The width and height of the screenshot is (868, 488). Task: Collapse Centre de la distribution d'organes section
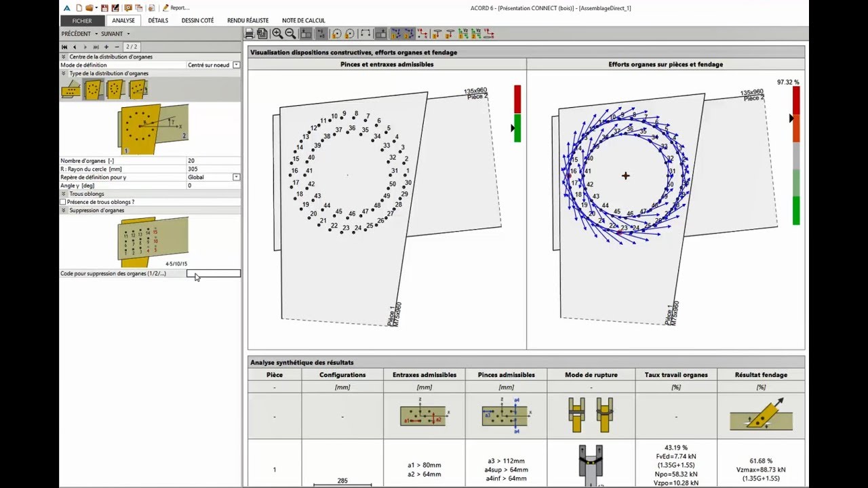64,57
